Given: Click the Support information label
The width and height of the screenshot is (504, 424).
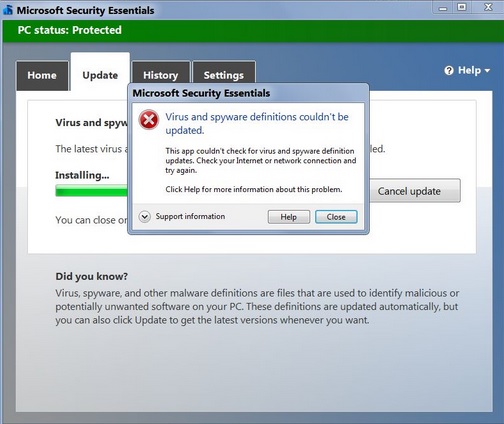Looking at the screenshot, I should coord(190,216).
